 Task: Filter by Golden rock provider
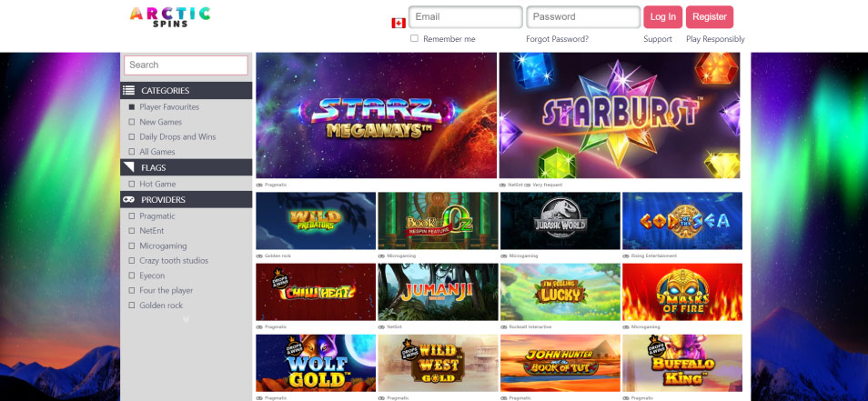coord(132,306)
